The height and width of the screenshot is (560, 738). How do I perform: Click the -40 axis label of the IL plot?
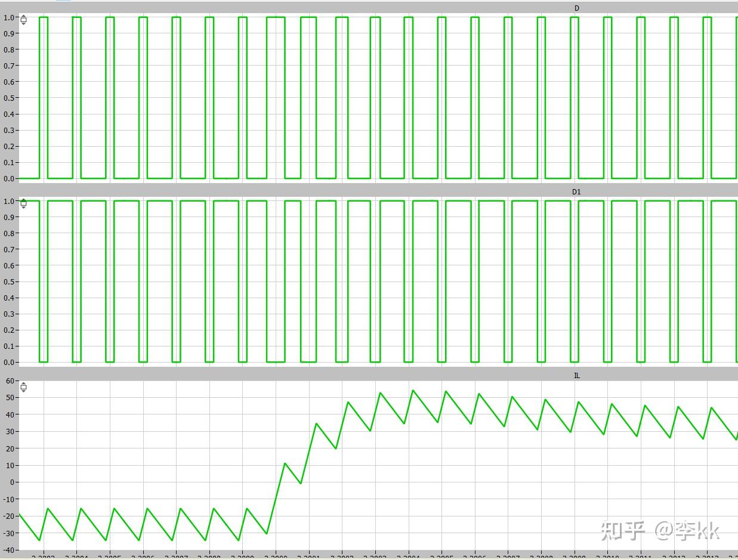[x=8, y=550]
